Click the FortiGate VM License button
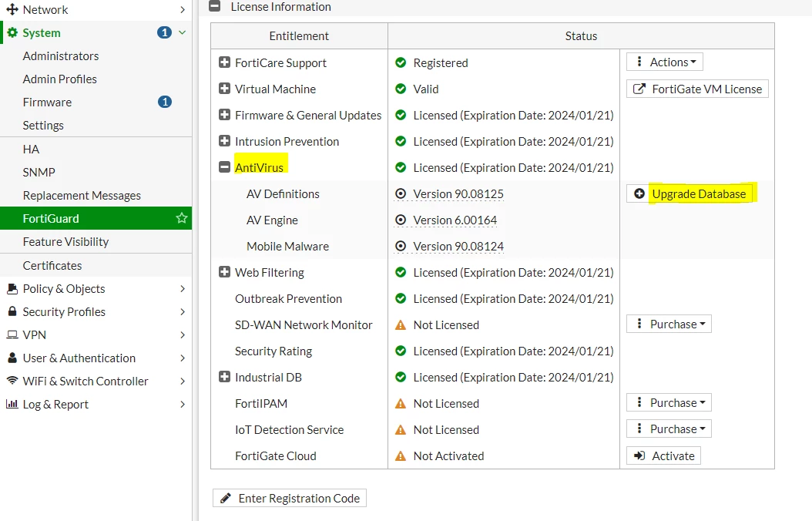Viewport: 812px width, 521px height. click(697, 89)
